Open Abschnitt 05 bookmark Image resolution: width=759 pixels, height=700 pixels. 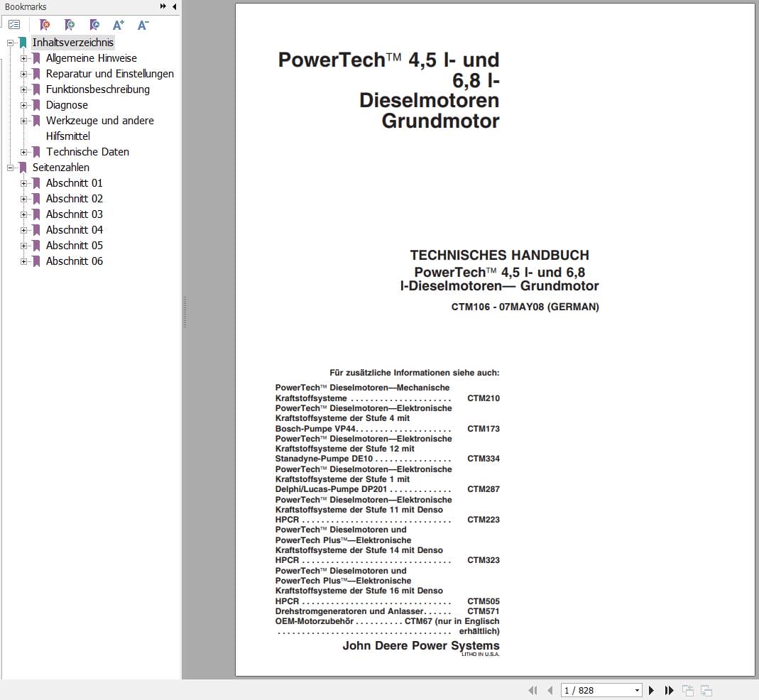74,246
